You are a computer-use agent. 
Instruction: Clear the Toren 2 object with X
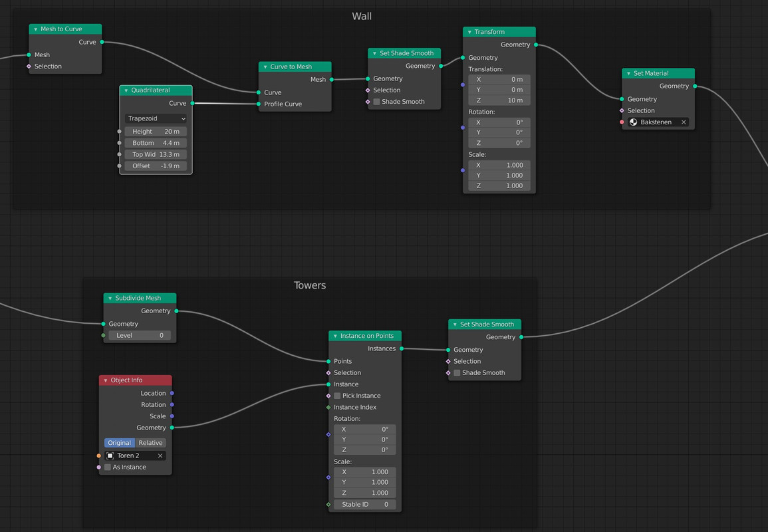(x=160, y=456)
